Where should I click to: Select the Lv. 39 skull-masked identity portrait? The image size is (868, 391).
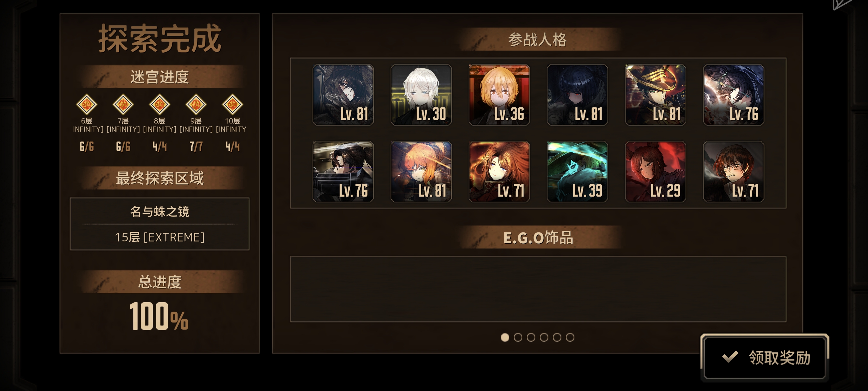(577, 171)
